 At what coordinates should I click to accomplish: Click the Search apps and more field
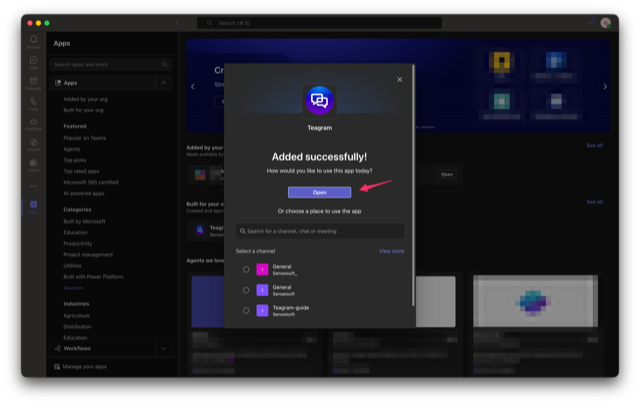click(111, 65)
